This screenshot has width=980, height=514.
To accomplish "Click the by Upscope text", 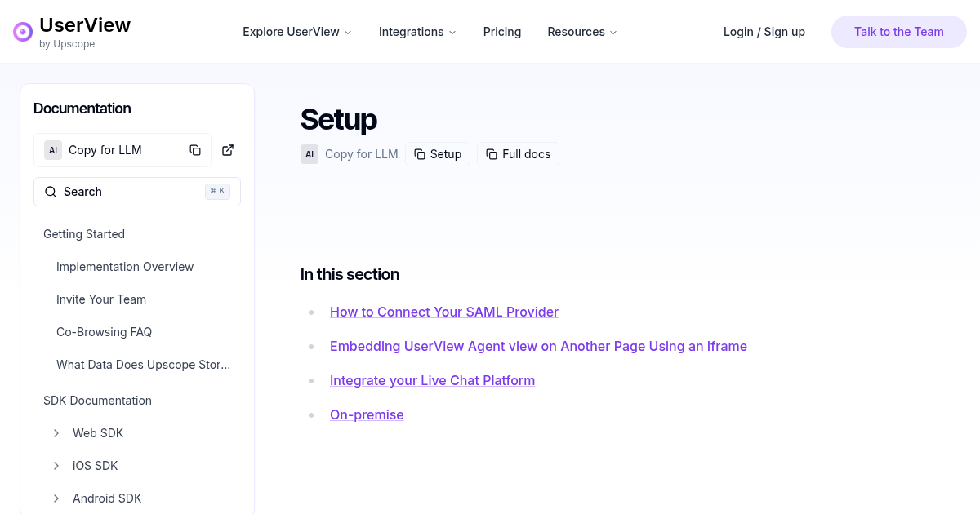I will (67, 44).
